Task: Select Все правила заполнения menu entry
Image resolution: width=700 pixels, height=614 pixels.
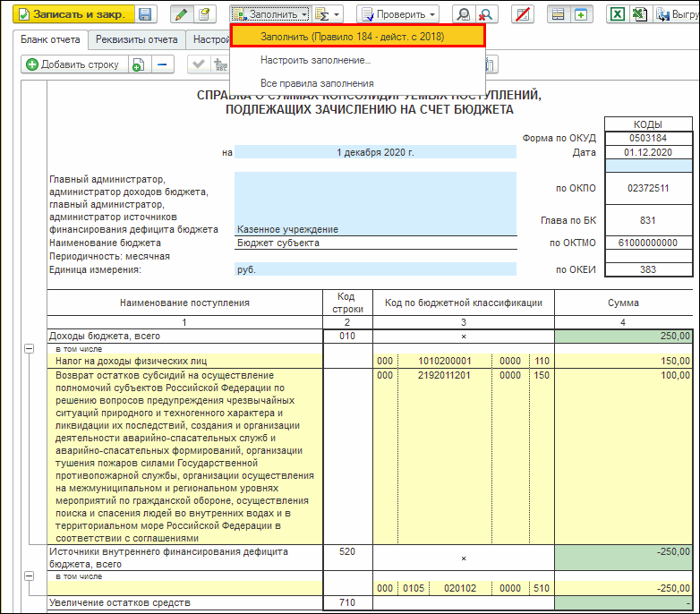Action: tap(317, 83)
